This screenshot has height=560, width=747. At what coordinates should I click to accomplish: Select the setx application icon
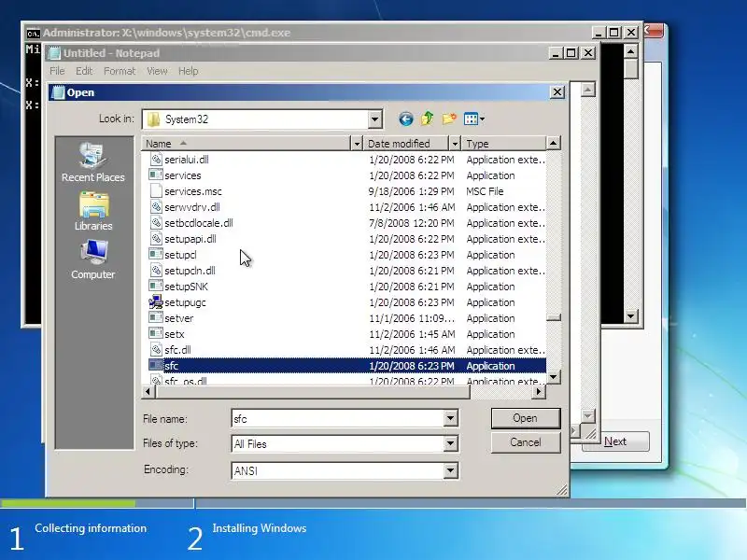pyautogui.click(x=156, y=334)
